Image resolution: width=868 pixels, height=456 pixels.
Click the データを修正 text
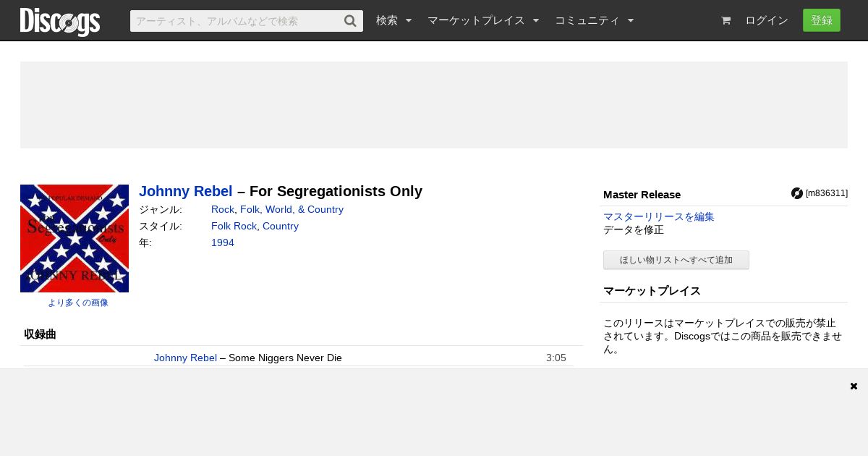pyautogui.click(x=634, y=230)
